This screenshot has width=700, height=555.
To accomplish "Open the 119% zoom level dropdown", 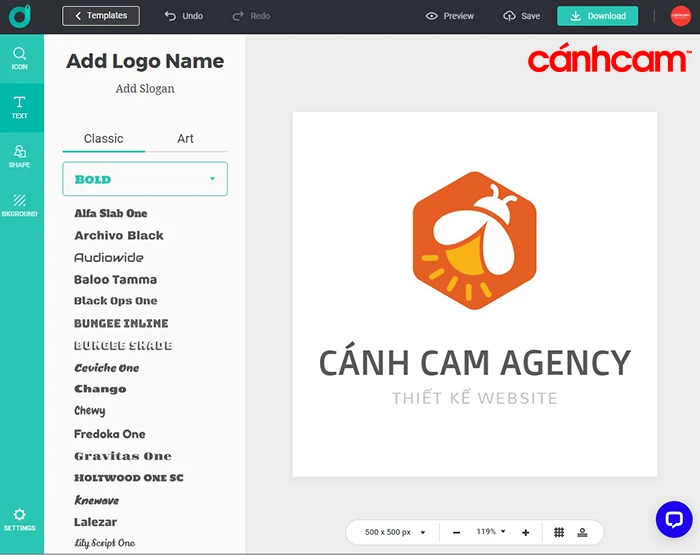I will click(x=491, y=532).
